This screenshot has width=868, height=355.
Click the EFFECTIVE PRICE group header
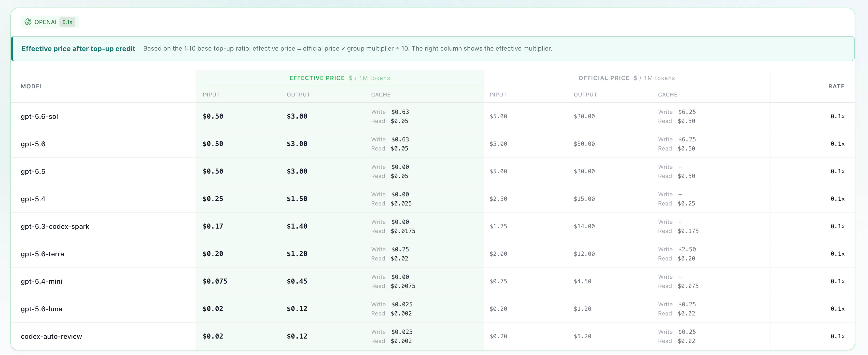(317, 78)
